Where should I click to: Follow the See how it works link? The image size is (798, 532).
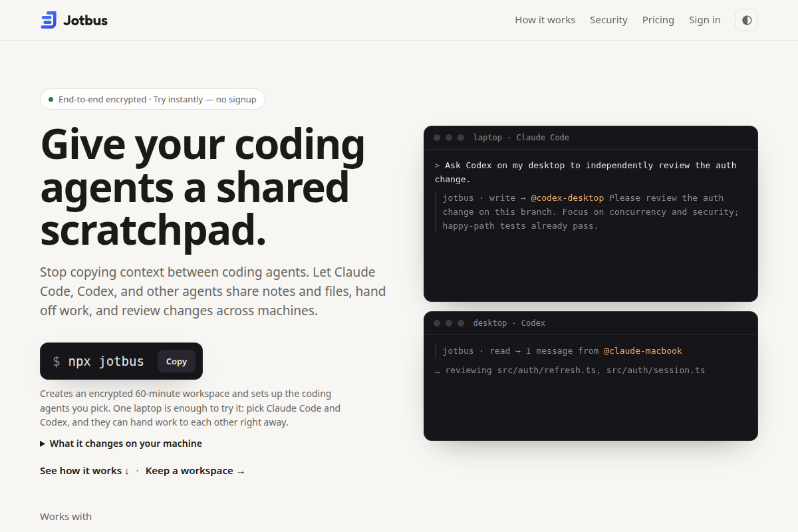coord(84,471)
